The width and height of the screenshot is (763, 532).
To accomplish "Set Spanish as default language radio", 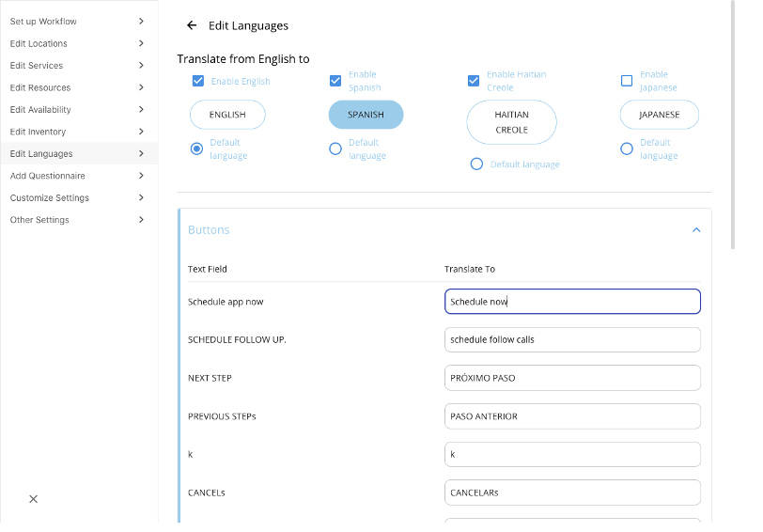I will click(335, 149).
